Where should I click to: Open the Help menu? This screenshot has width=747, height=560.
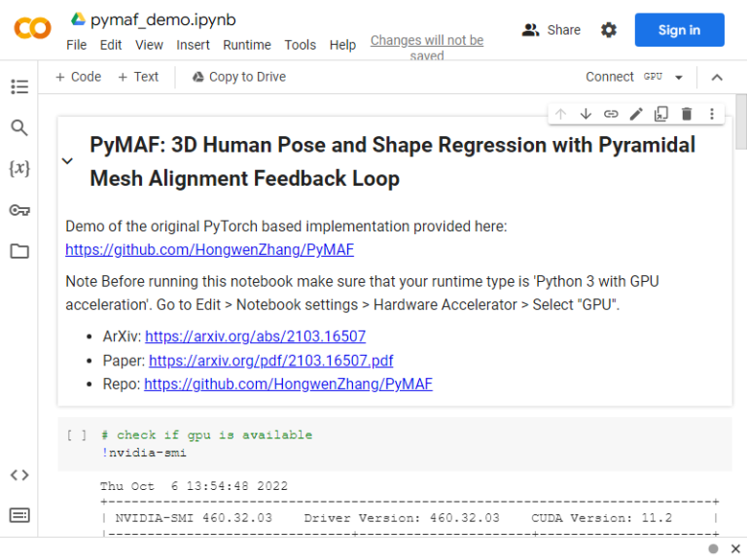[x=342, y=45]
